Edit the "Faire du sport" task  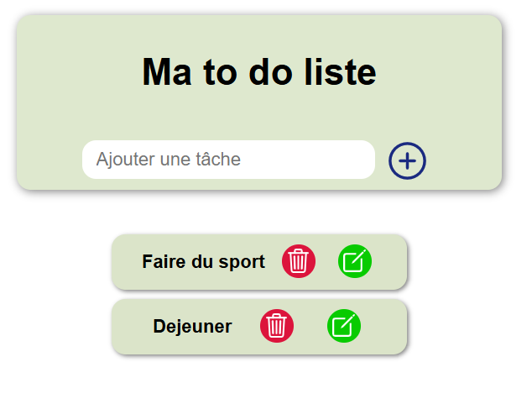point(355,261)
